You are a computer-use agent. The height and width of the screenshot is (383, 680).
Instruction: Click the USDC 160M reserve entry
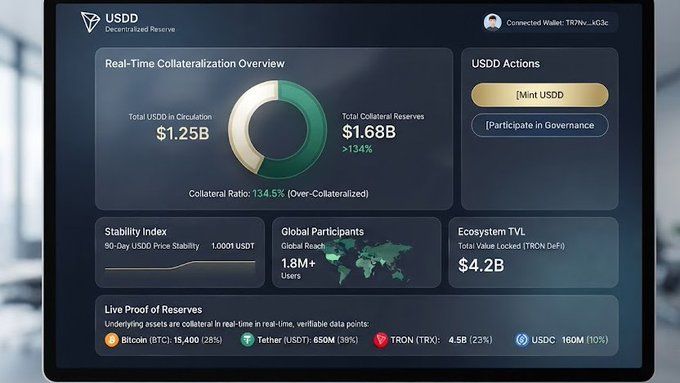click(x=562, y=340)
